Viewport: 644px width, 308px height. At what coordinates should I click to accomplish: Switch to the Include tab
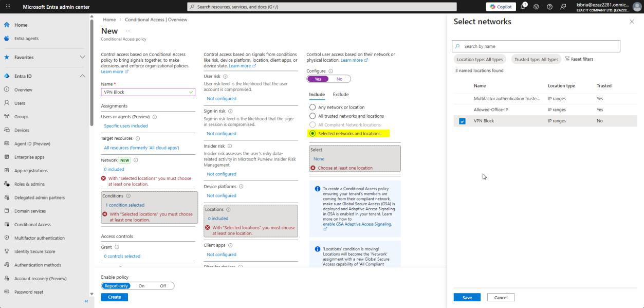(x=317, y=95)
